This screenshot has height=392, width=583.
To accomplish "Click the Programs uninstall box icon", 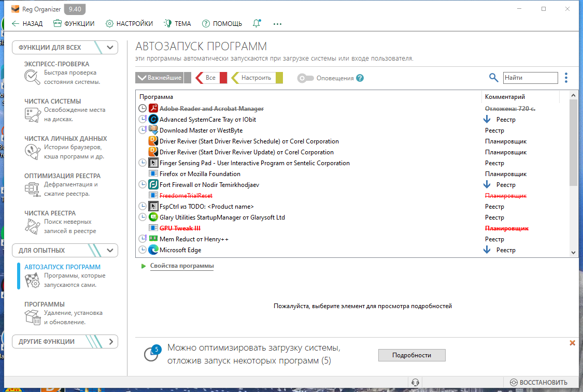I will pos(32,317).
